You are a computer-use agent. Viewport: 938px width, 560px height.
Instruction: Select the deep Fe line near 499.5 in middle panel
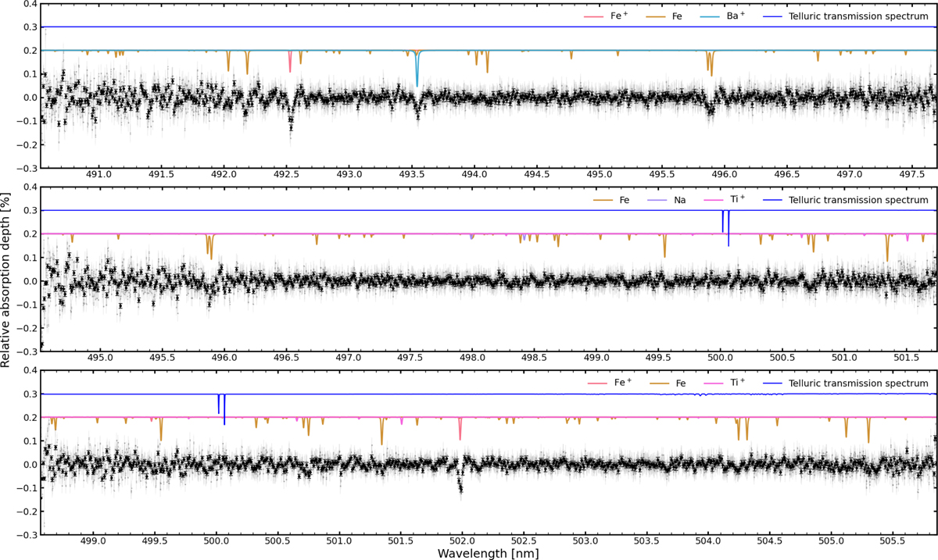click(x=664, y=247)
